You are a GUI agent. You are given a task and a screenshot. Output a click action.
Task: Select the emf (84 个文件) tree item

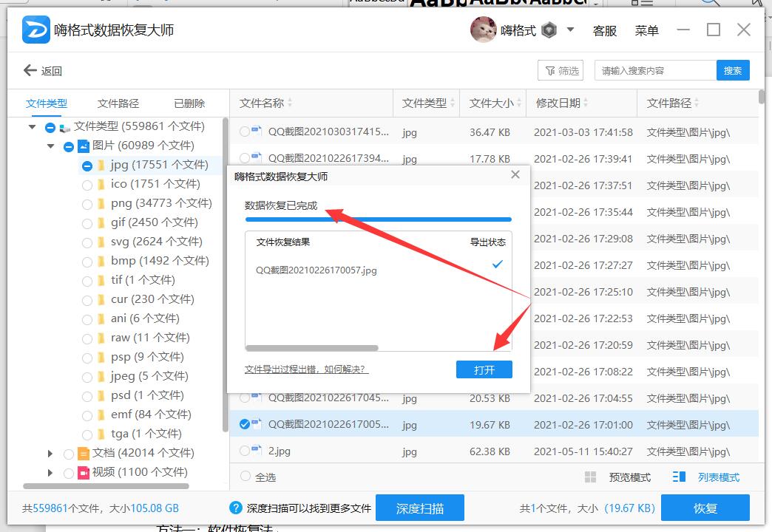151,415
